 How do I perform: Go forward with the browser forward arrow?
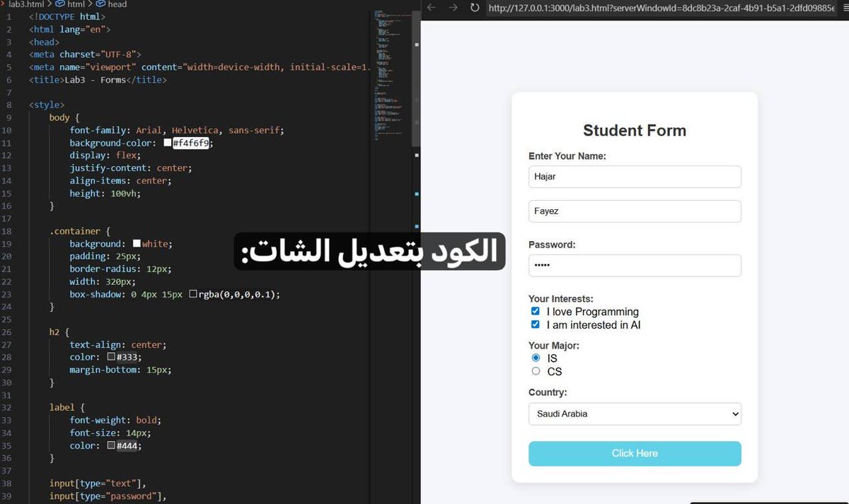click(454, 8)
